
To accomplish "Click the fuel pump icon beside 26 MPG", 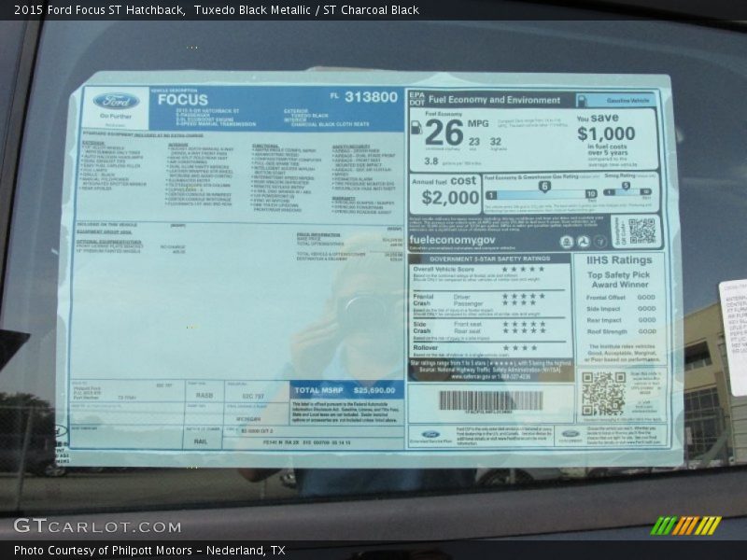I will (x=416, y=127).
